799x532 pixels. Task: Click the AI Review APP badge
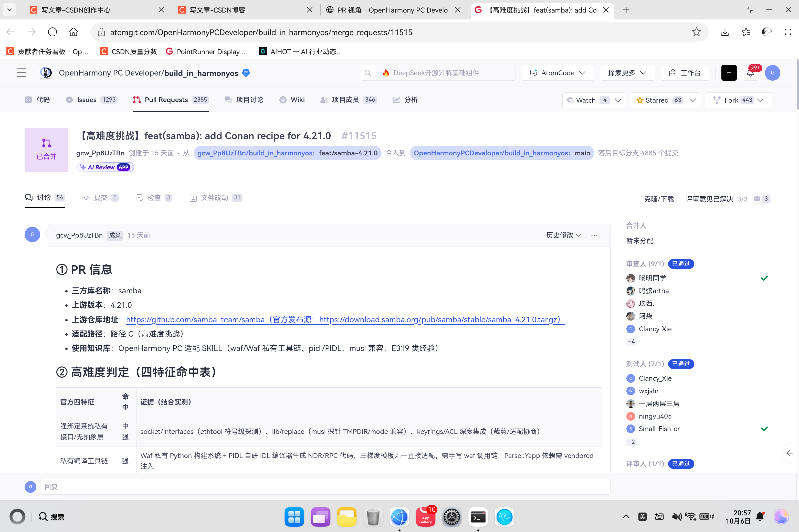(x=105, y=167)
